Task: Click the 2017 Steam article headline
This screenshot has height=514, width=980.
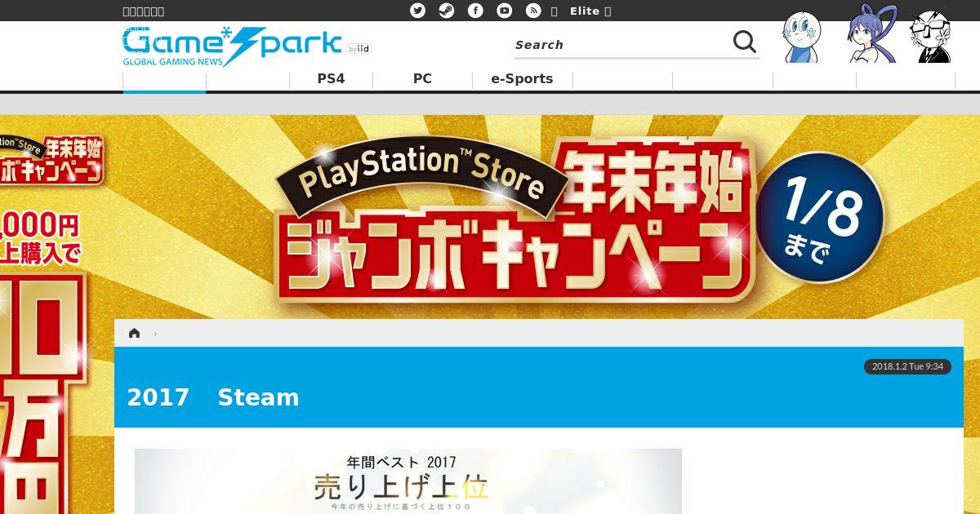Action: pos(213,397)
